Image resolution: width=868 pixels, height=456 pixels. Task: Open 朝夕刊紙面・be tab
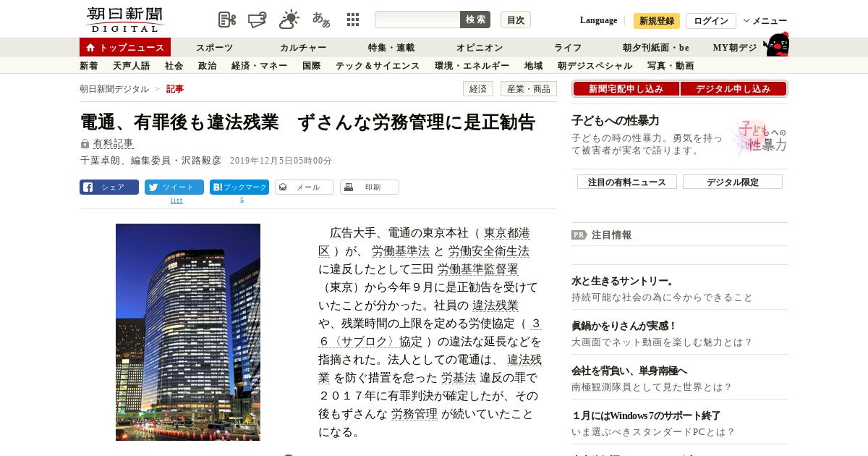tap(656, 48)
